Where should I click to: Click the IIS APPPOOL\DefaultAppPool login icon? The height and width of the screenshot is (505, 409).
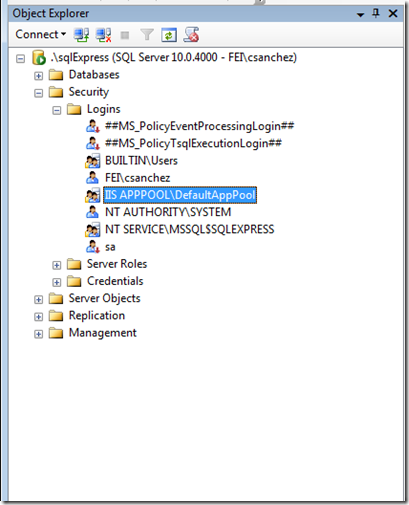(x=92, y=195)
